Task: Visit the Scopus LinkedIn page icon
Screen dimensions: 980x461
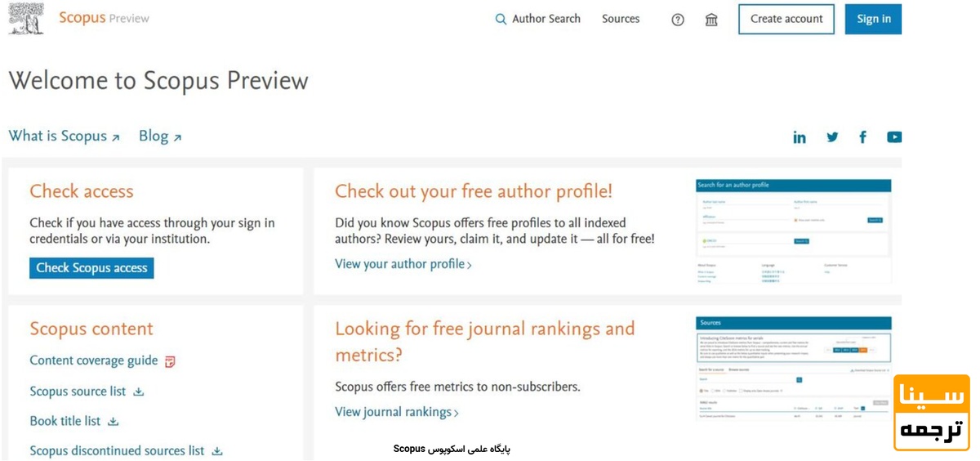Action: [x=800, y=137]
